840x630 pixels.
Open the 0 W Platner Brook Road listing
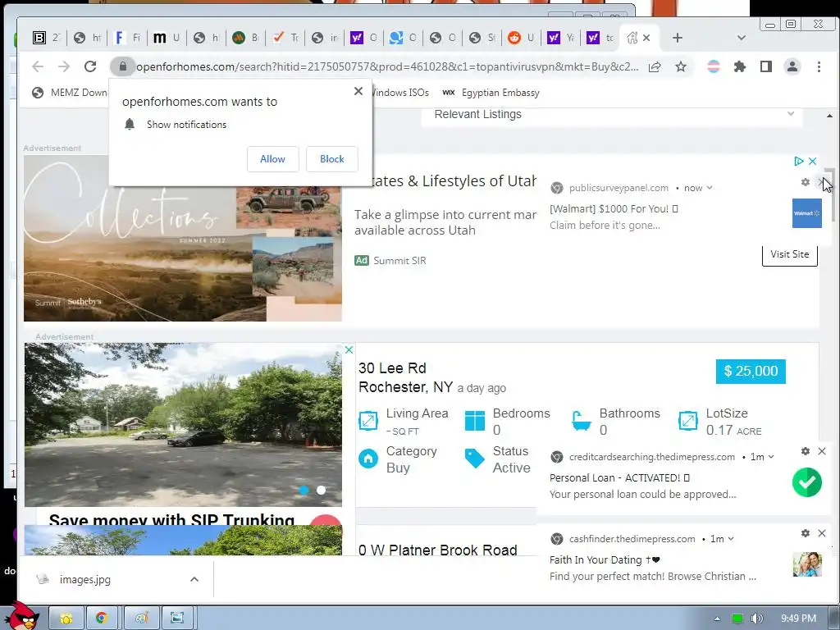438,550
